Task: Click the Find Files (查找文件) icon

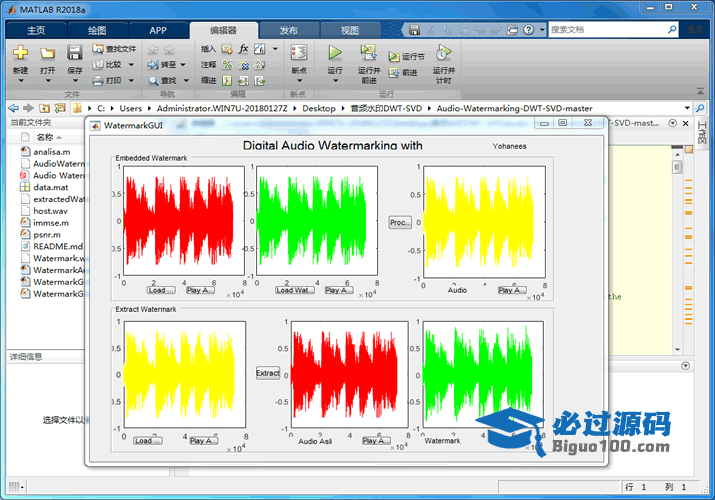Action: [97, 48]
